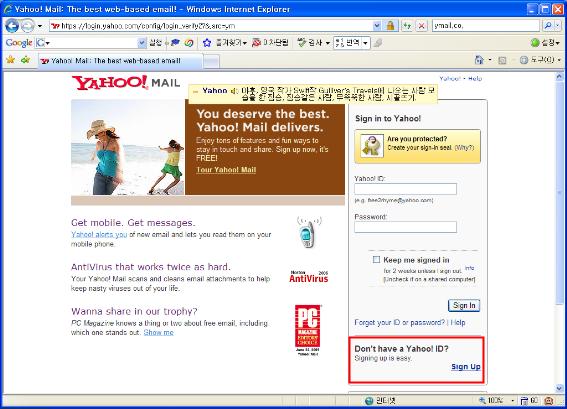Select the Yahoo! Mail browser tab
Image resolution: width=567 pixels, height=409 pixels.
click(x=120, y=61)
